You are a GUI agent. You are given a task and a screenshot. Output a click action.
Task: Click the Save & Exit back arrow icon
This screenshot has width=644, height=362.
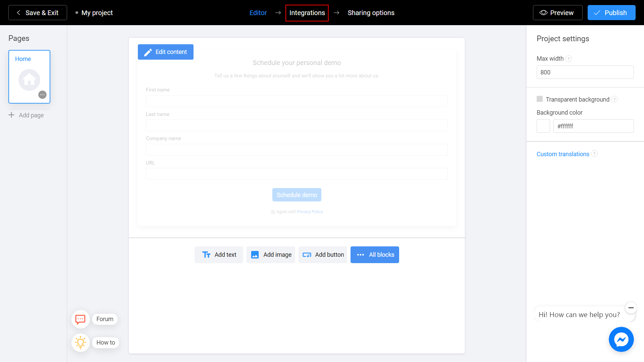point(18,13)
